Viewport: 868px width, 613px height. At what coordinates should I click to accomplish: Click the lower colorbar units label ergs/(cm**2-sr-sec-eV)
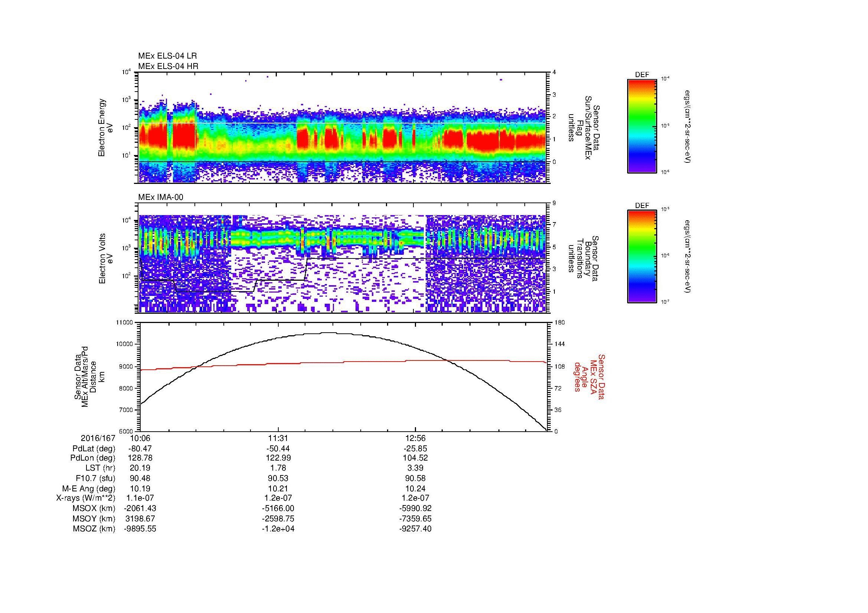click(x=688, y=257)
